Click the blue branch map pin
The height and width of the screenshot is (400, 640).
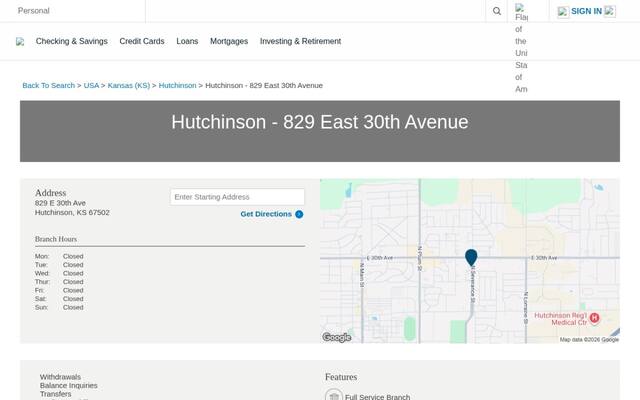click(471, 257)
